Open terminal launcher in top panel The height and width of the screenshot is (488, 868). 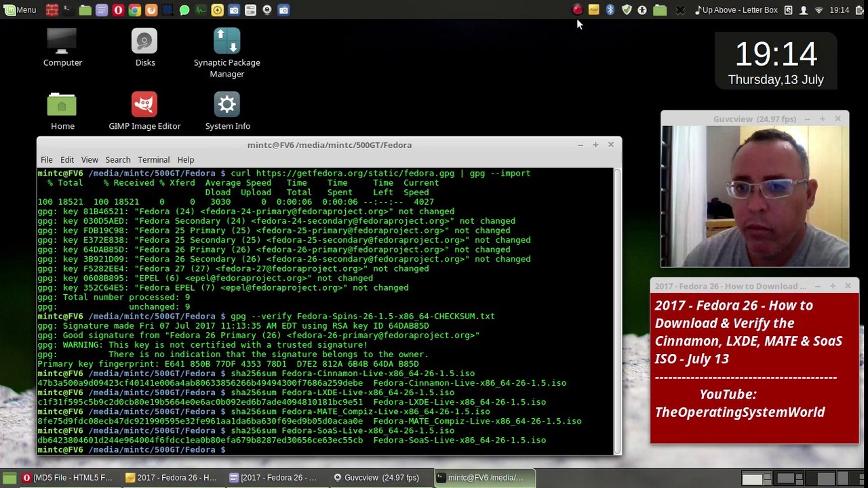coord(68,9)
